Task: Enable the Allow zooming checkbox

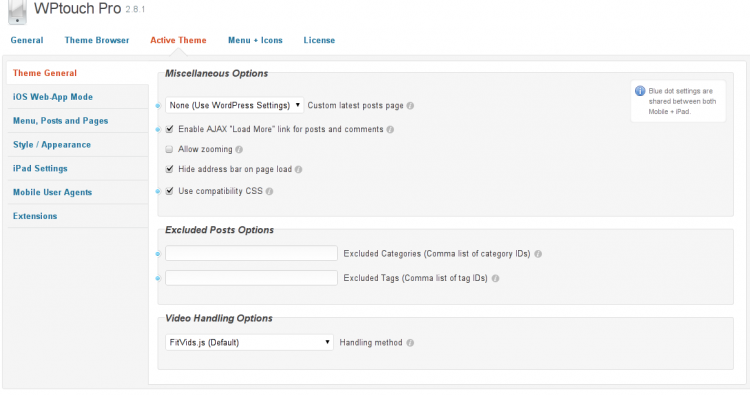Action: pyautogui.click(x=169, y=149)
